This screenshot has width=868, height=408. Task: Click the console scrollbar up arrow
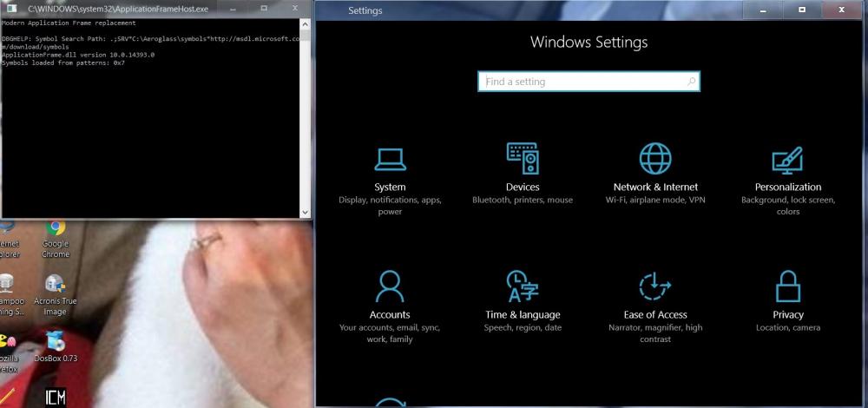(306, 23)
